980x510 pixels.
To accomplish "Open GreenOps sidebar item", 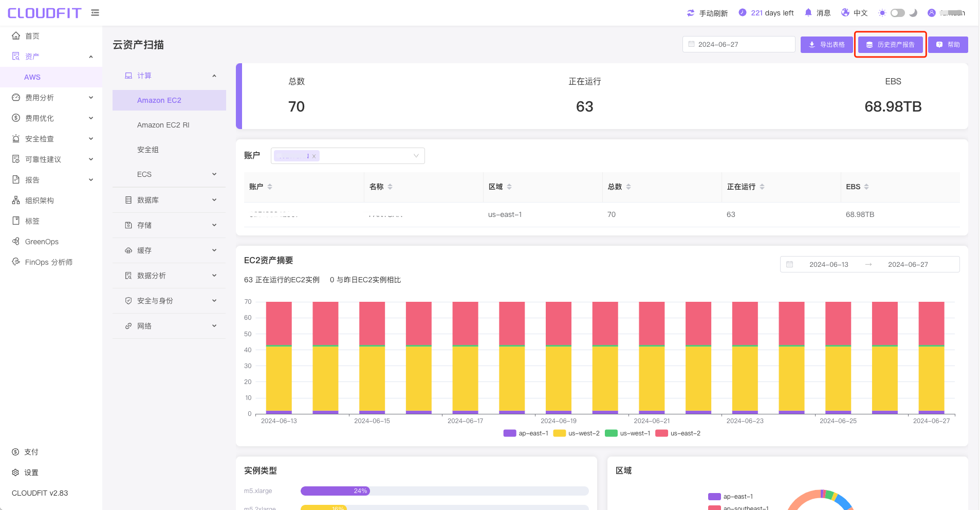I will [x=51, y=242].
